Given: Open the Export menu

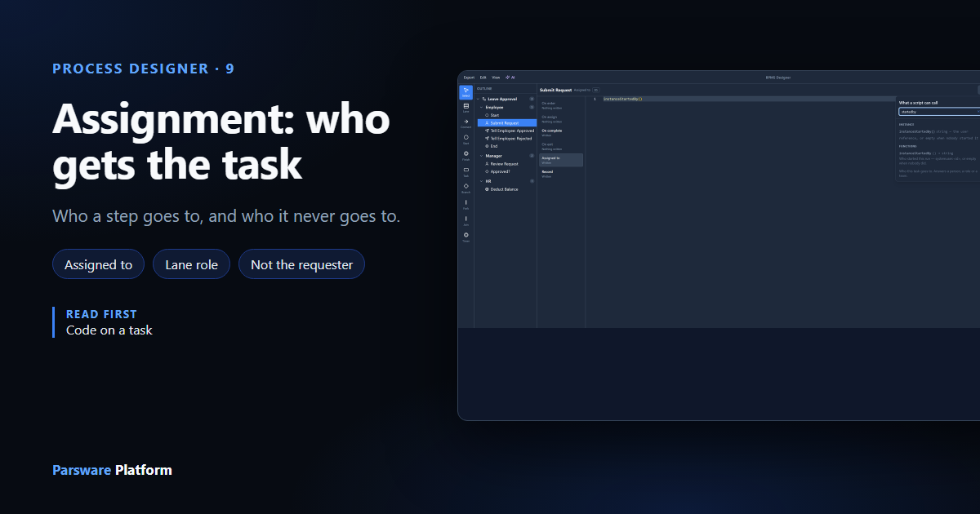Looking at the screenshot, I should coord(469,78).
